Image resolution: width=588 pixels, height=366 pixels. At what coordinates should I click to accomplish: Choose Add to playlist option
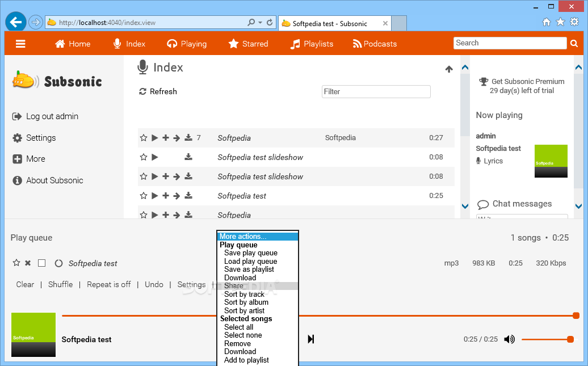click(x=246, y=360)
